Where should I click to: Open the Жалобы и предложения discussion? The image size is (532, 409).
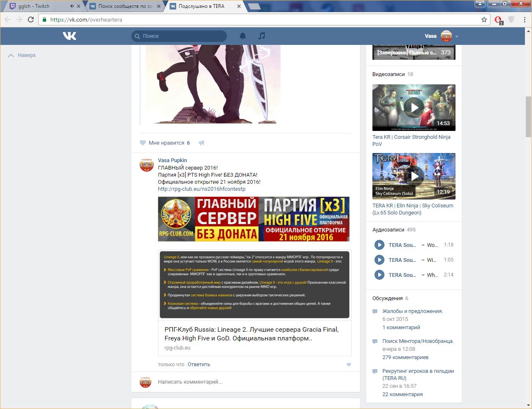pos(413,311)
